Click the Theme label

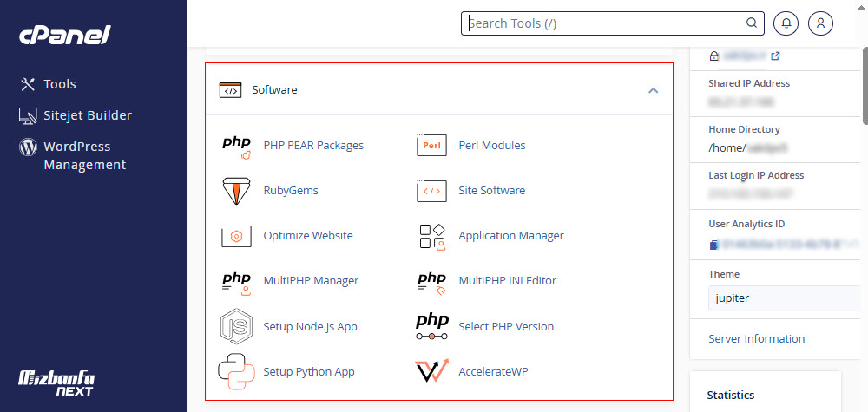pyautogui.click(x=724, y=274)
